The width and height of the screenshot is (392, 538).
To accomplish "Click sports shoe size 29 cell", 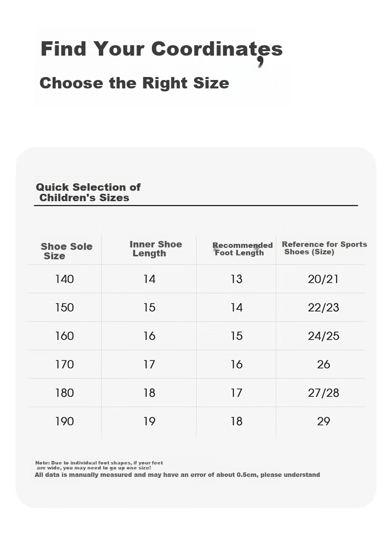I will click(x=324, y=421).
